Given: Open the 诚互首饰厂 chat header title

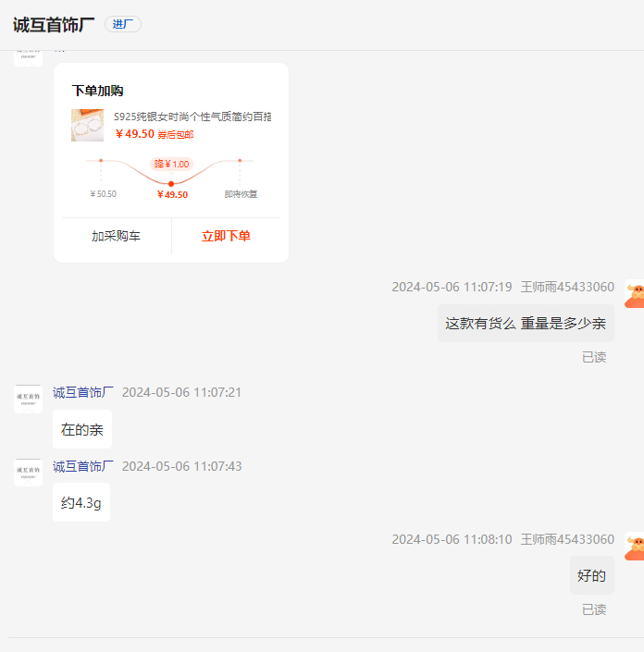Looking at the screenshot, I should click(54, 24).
